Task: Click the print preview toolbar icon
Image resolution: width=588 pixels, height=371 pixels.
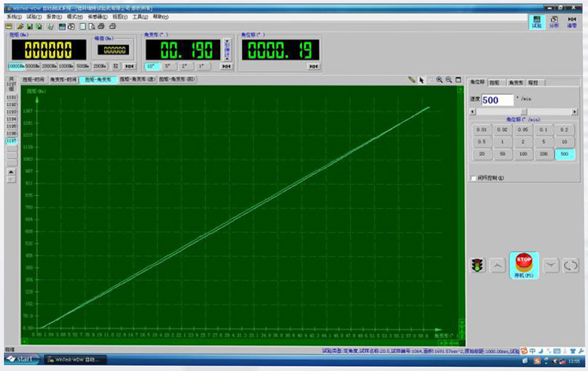Action: pyautogui.click(x=92, y=26)
